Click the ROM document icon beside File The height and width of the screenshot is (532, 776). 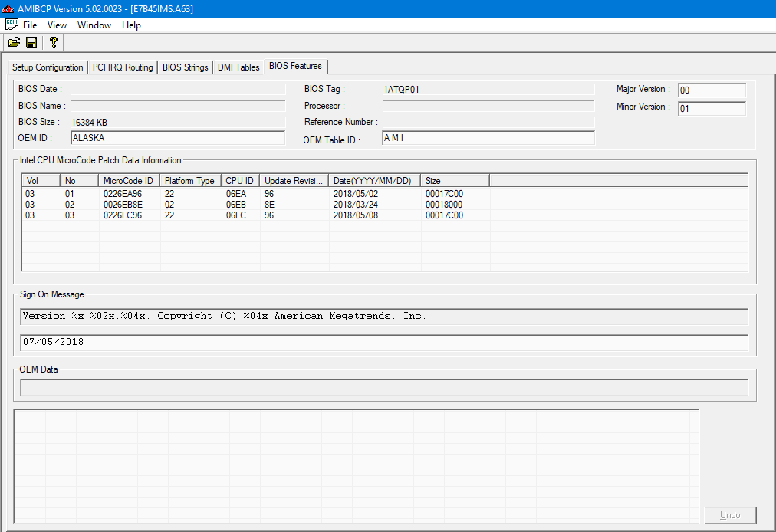pyautogui.click(x=11, y=25)
